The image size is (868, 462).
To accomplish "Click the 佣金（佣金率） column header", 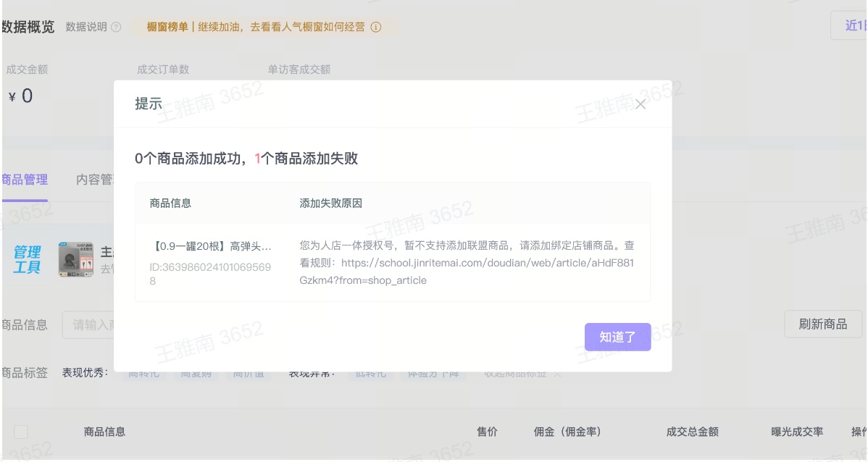I will pyautogui.click(x=567, y=432).
